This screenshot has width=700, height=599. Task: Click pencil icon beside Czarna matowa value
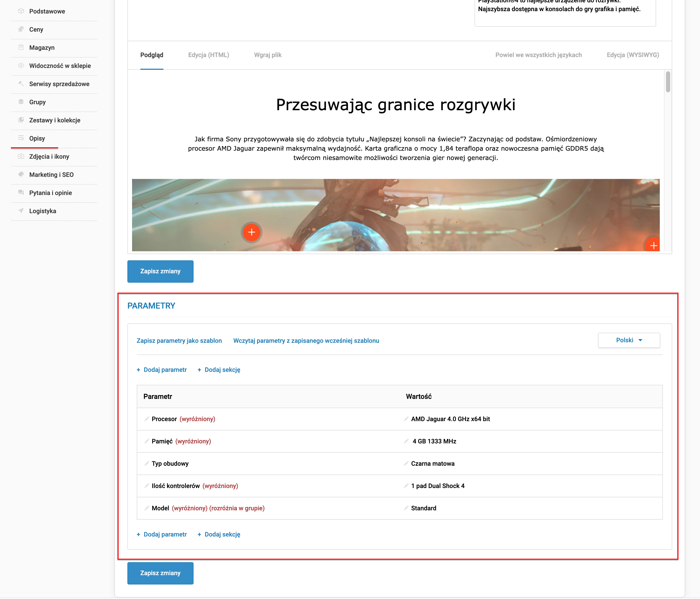click(x=406, y=463)
